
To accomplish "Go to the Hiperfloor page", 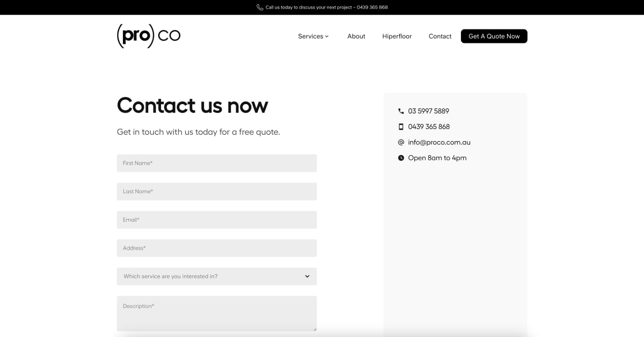I will click(397, 36).
